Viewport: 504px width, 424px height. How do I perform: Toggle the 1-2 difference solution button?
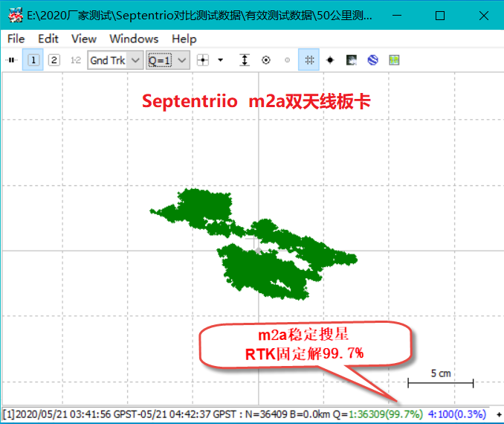click(76, 60)
